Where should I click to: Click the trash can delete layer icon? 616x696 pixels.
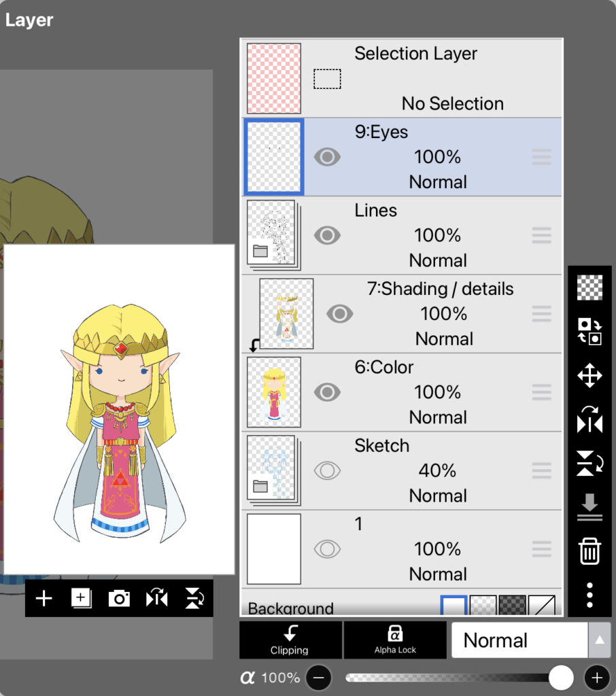click(x=589, y=551)
